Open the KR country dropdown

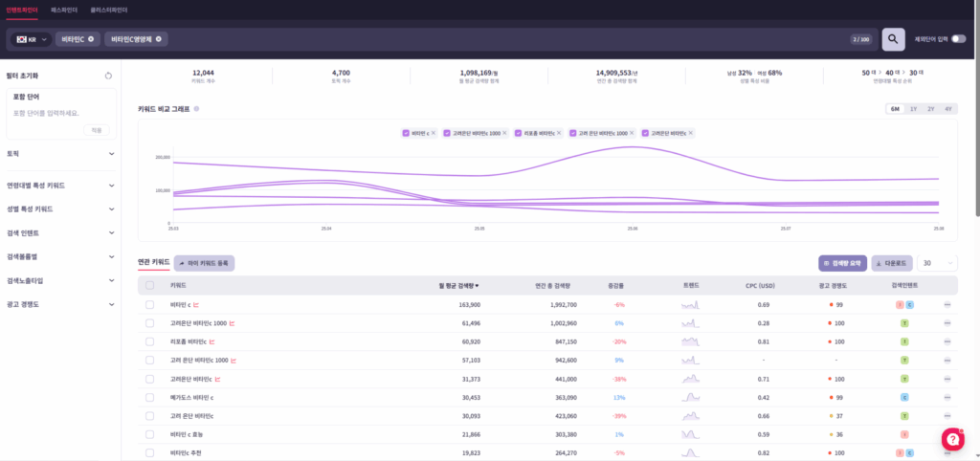click(x=31, y=39)
